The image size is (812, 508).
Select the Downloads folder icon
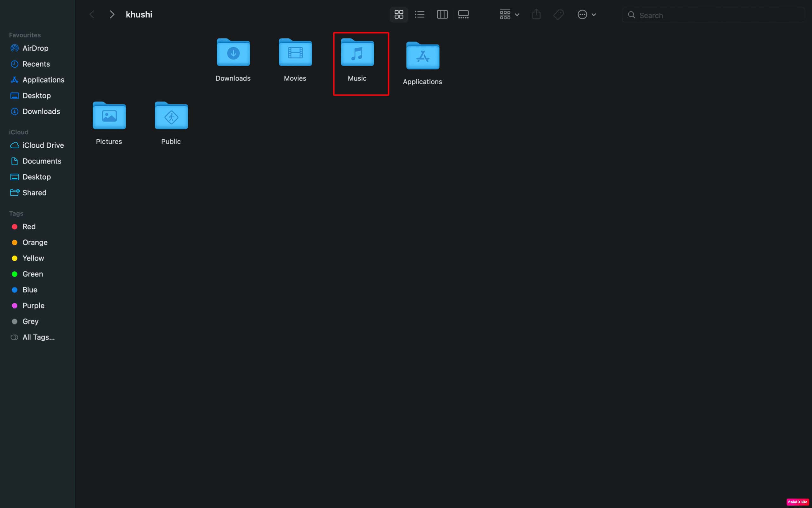pyautogui.click(x=233, y=52)
